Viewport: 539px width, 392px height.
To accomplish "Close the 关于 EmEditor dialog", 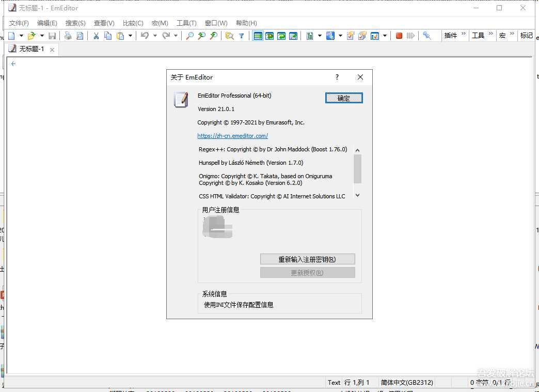I will pos(360,77).
